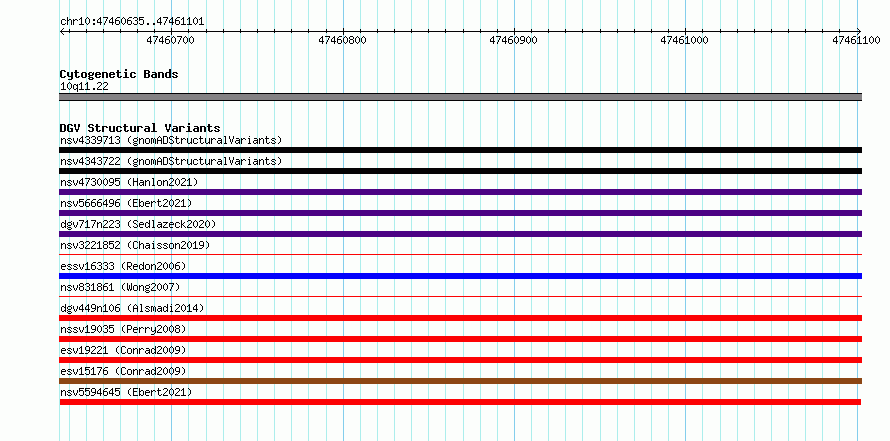Click the chr10:47460635..47461101 region label

tap(132, 22)
